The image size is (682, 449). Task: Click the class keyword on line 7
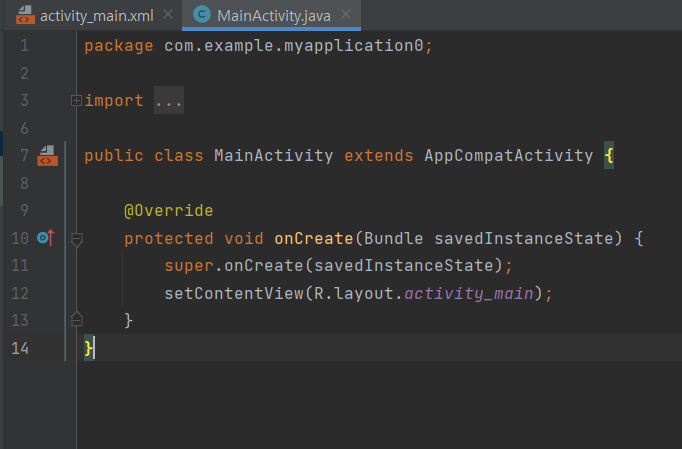[179, 156]
